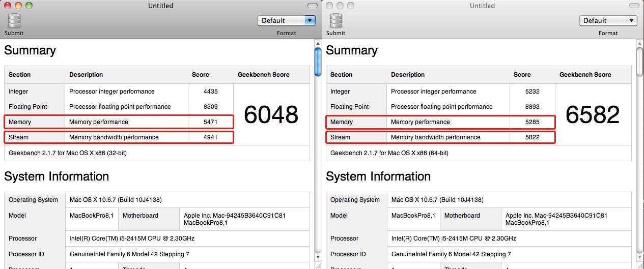Click the right window vertical scrollbar thumb
This screenshot has width=644, height=269.
[639, 62]
